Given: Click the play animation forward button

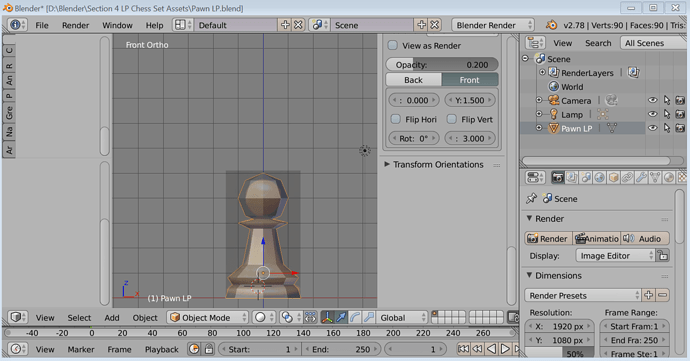Looking at the screenshot, I should pos(505,349).
